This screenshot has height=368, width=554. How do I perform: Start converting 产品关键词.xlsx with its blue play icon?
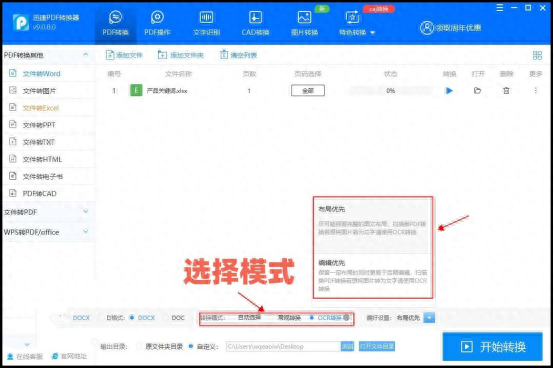449,91
